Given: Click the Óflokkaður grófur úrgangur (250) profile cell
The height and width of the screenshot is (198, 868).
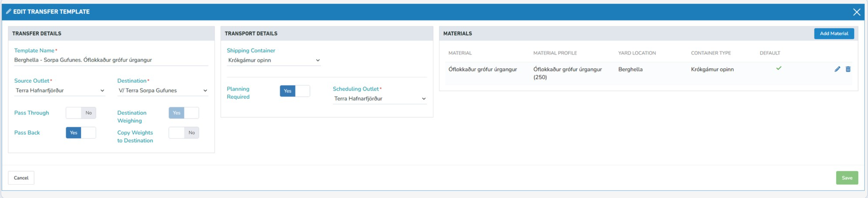Looking at the screenshot, I should tap(568, 73).
